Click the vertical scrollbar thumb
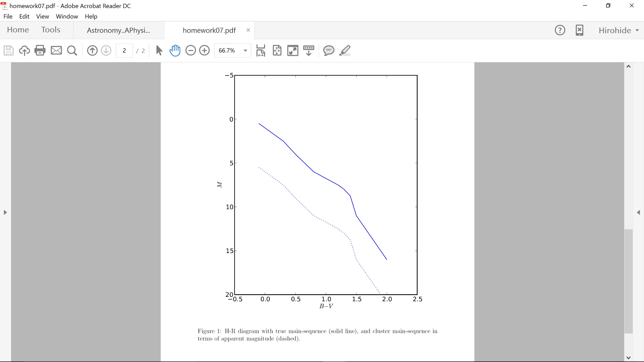Viewport: 644px width, 362px height. (x=629, y=281)
